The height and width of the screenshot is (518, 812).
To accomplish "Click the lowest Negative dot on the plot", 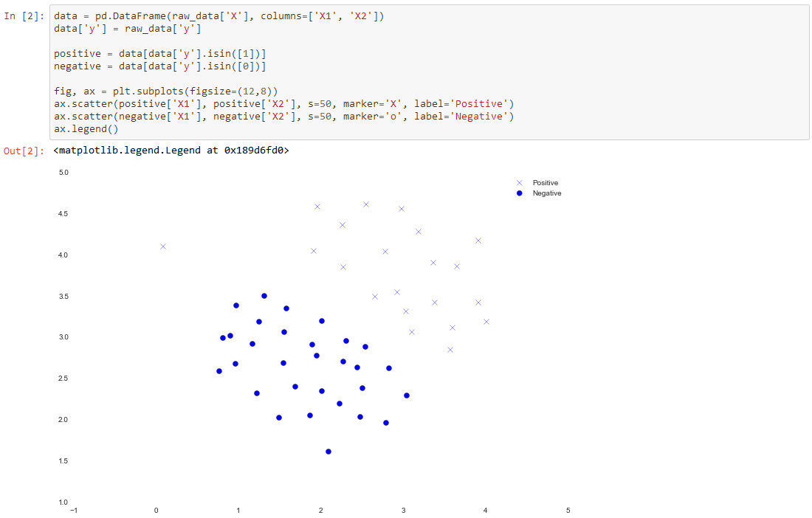I will (328, 452).
